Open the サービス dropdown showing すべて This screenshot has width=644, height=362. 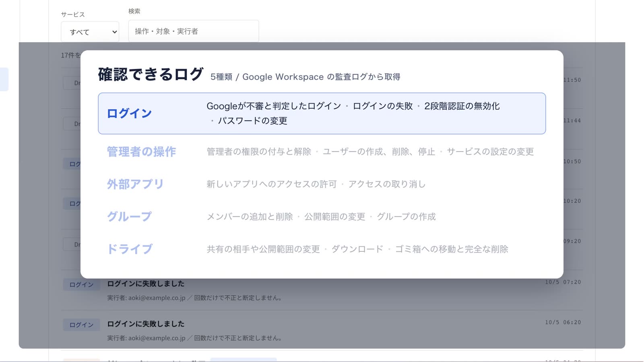pyautogui.click(x=90, y=32)
